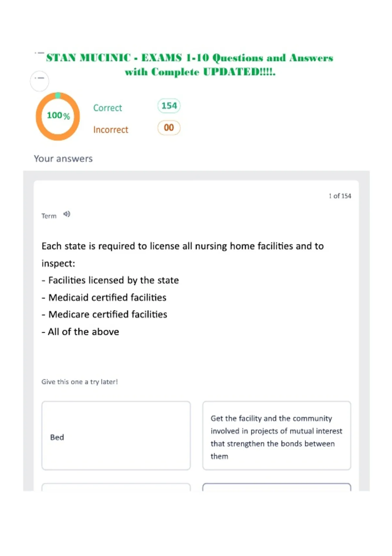
Task: Click the "Medicare certified facilities" option line
Action: pyautogui.click(x=104, y=314)
